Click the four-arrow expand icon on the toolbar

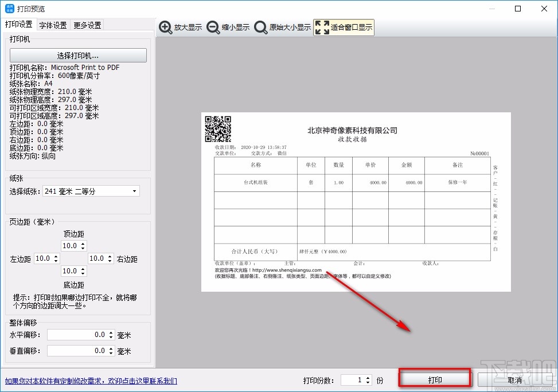pyautogui.click(x=323, y=26)
